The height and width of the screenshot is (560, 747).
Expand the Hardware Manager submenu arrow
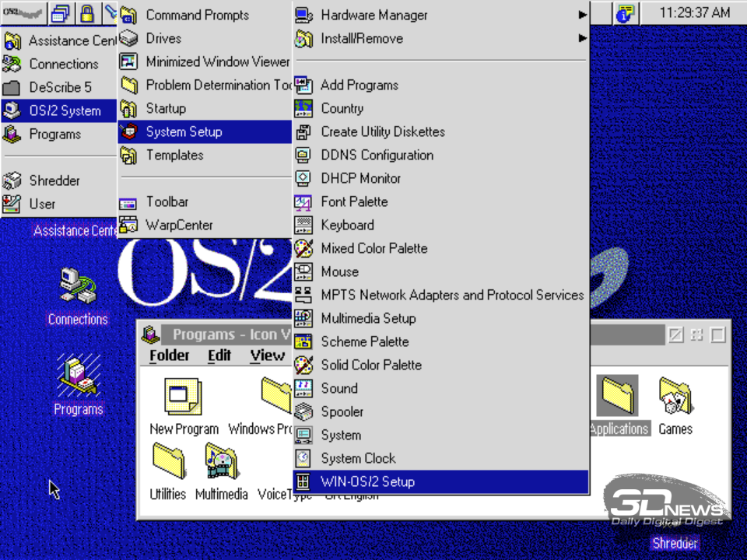(x=582, y=15)
